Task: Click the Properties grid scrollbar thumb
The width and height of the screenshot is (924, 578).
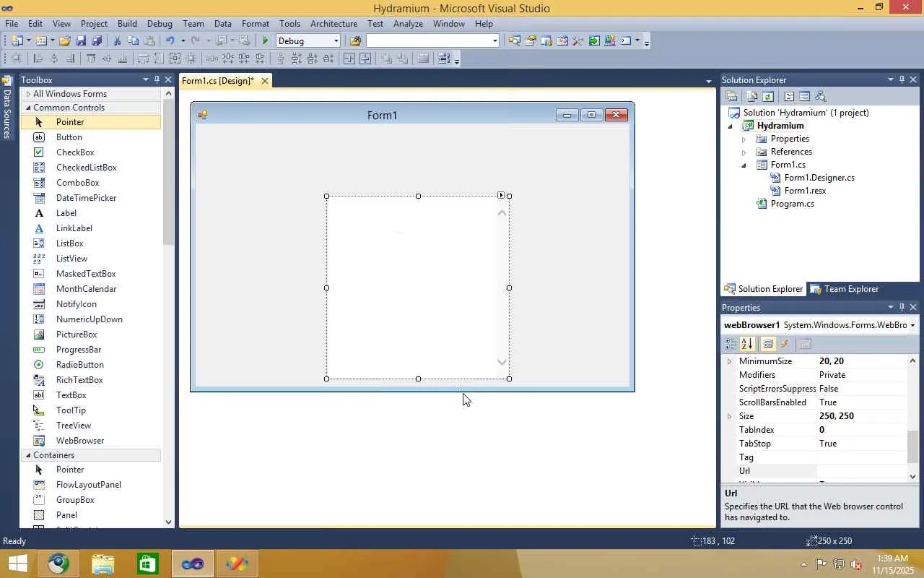Action: coord(912,447)
